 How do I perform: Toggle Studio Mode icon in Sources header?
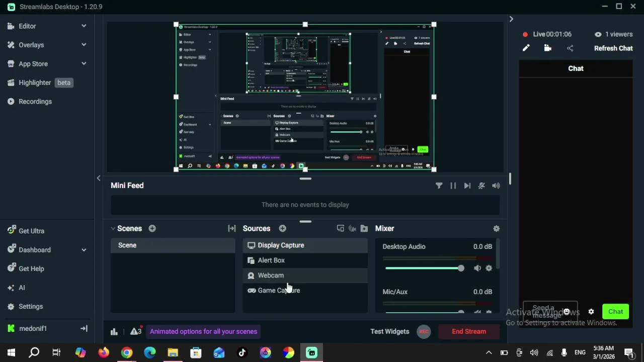(341, 228)
